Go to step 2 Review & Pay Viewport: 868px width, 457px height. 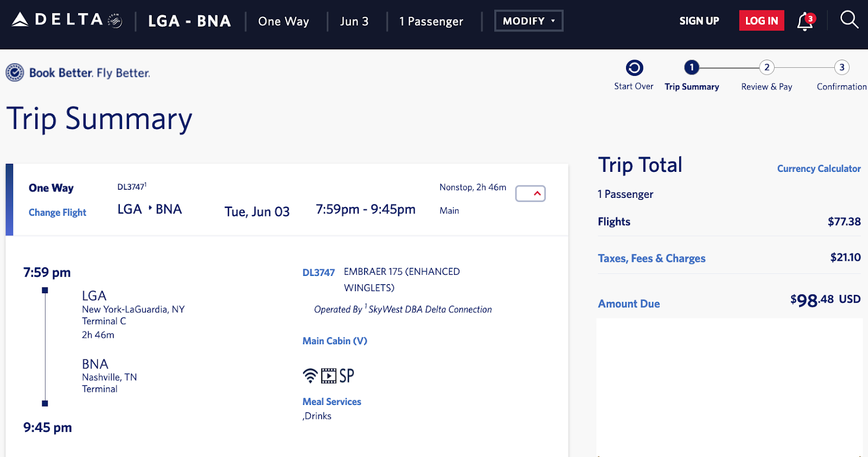(767, 67)
